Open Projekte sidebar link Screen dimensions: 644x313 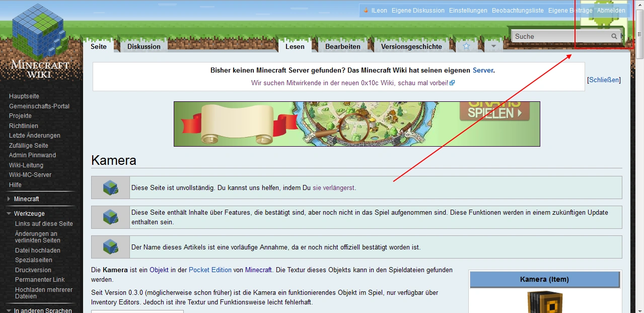pos(20,116)
